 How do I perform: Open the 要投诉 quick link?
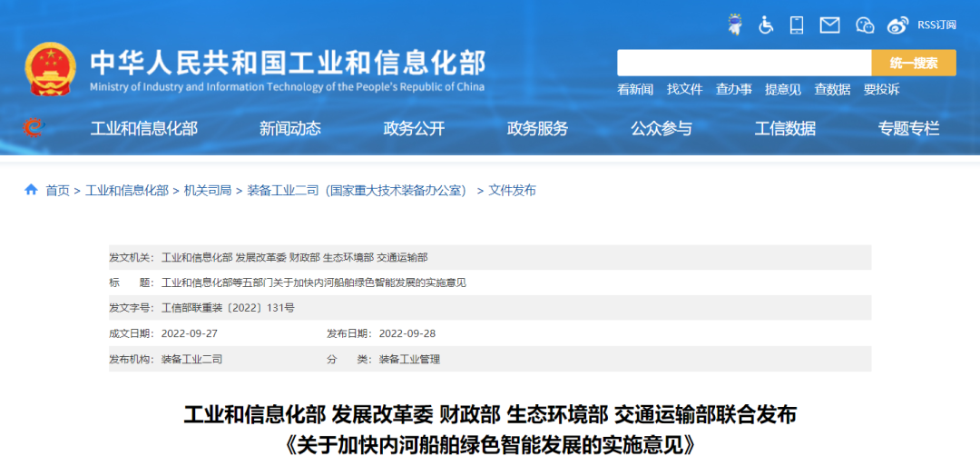coord(881,89)
